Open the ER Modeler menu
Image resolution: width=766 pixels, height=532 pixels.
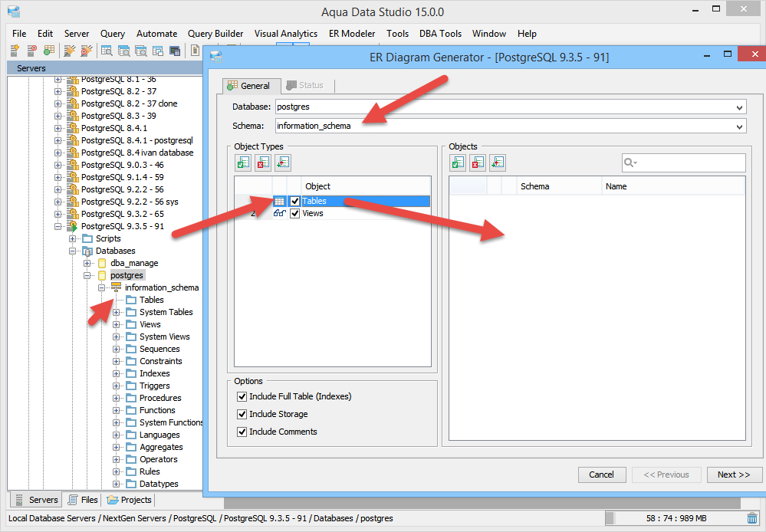pos(352,34)
